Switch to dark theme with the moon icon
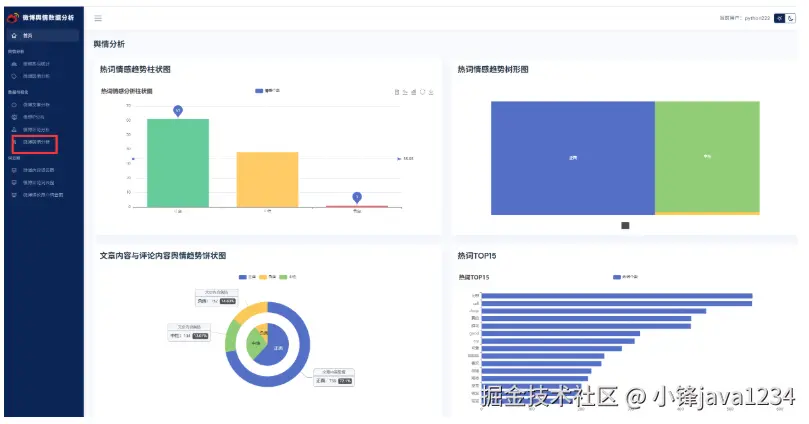Screen dimensions: 809x424 coord(790,18)
